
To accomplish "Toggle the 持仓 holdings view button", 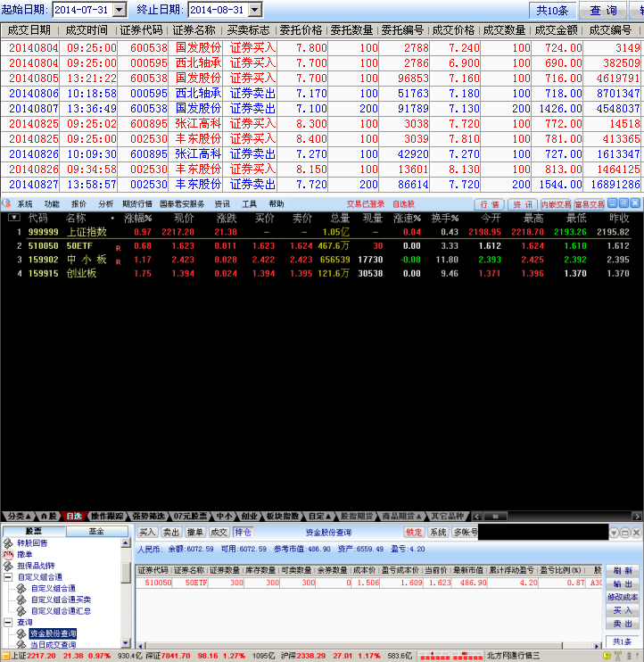I will [243, 532].
